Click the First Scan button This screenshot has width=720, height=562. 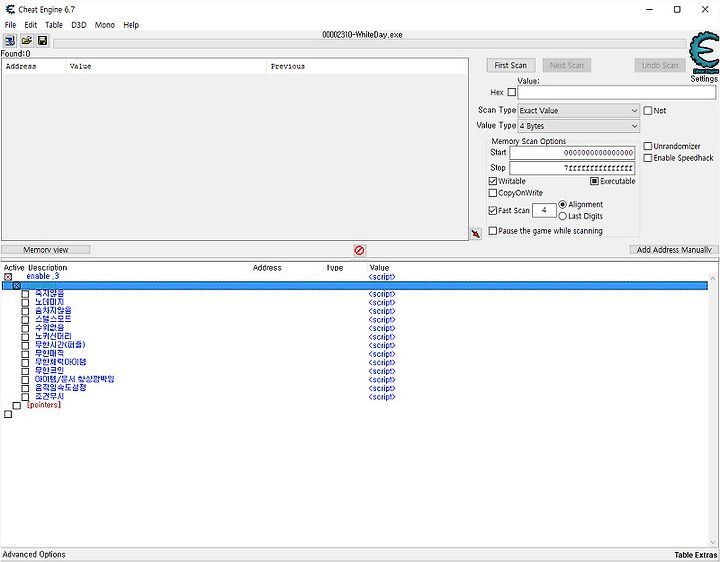pos(511,65)
